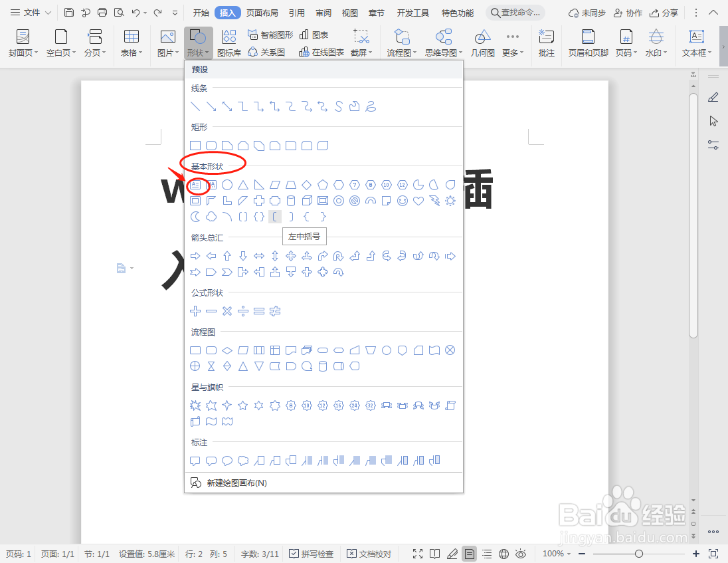
Task: Pick the oval callout in 标注
Action: [x=227, y=461]
